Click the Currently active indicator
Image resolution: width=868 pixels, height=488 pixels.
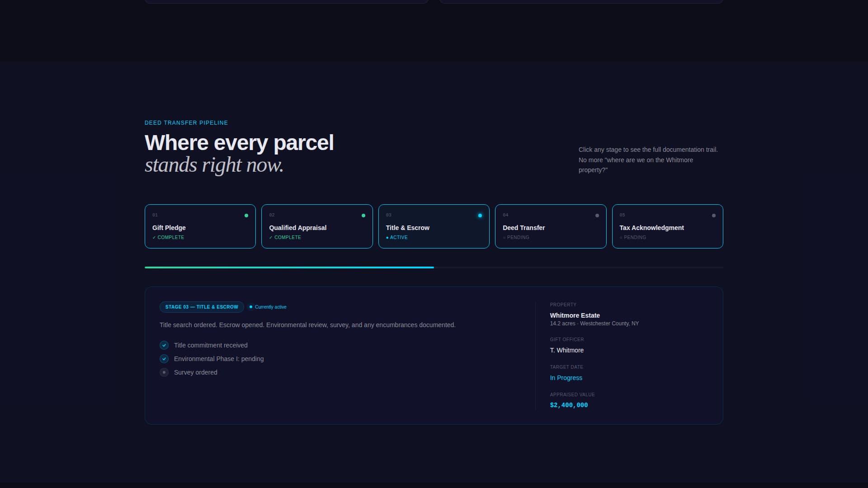(268, 307)
